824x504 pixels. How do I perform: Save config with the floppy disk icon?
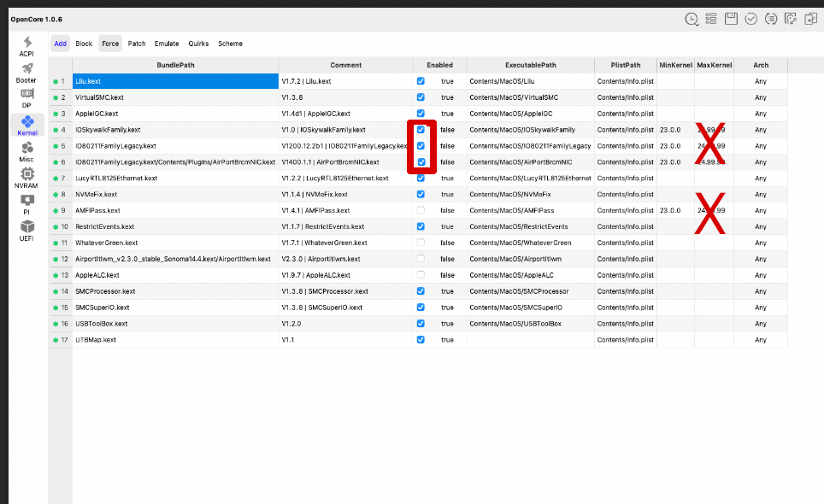coord(731,19)
